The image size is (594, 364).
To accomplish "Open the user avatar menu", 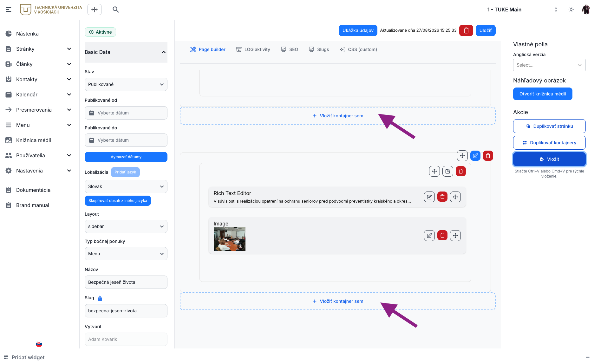I will (586, 10).
